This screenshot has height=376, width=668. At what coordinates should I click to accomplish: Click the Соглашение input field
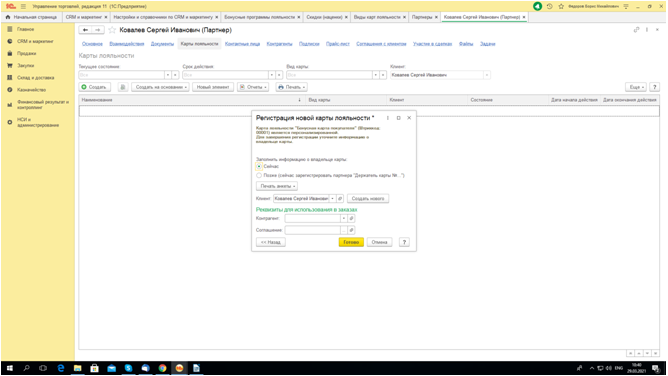click(313, 230)
